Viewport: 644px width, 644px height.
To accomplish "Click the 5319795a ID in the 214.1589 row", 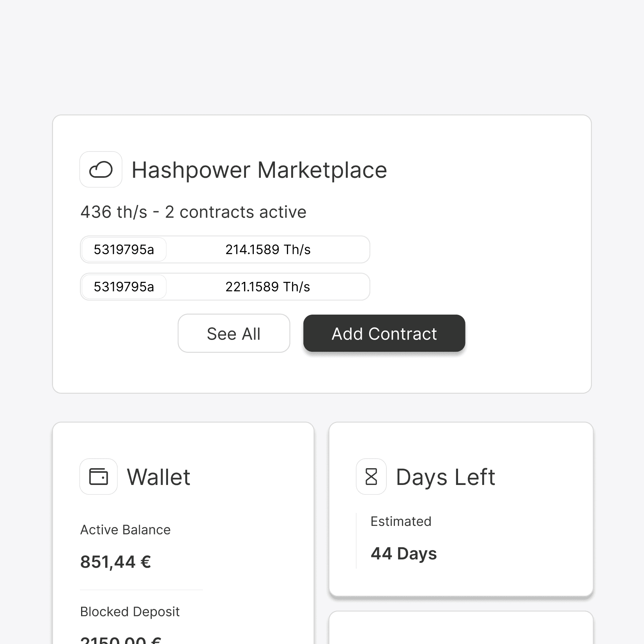I will pos(124,249).
